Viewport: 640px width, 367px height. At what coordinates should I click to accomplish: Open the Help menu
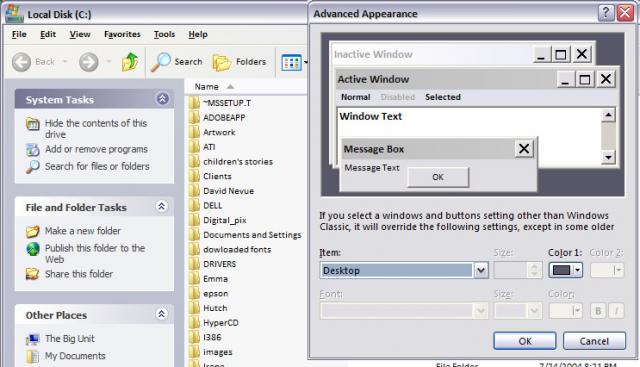tap(198, 34)
